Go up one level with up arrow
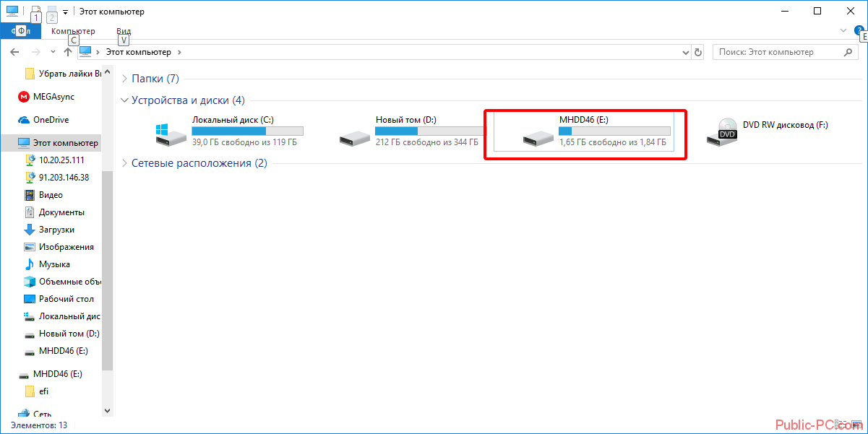Image resolution: width=868 pixels, height=434 pixels. point(68,52)
